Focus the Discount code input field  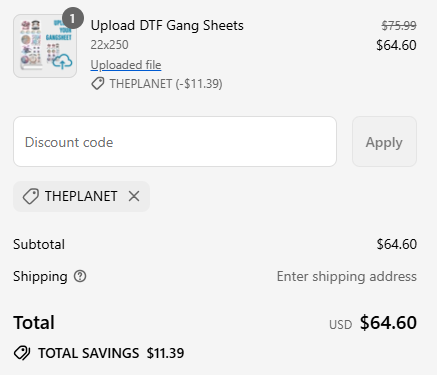175,142
